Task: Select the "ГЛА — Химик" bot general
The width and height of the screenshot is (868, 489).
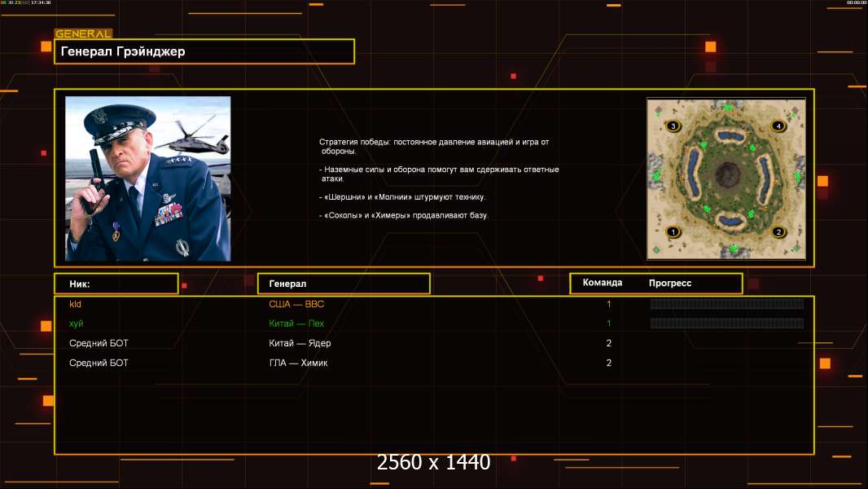Action: (298, 363)
